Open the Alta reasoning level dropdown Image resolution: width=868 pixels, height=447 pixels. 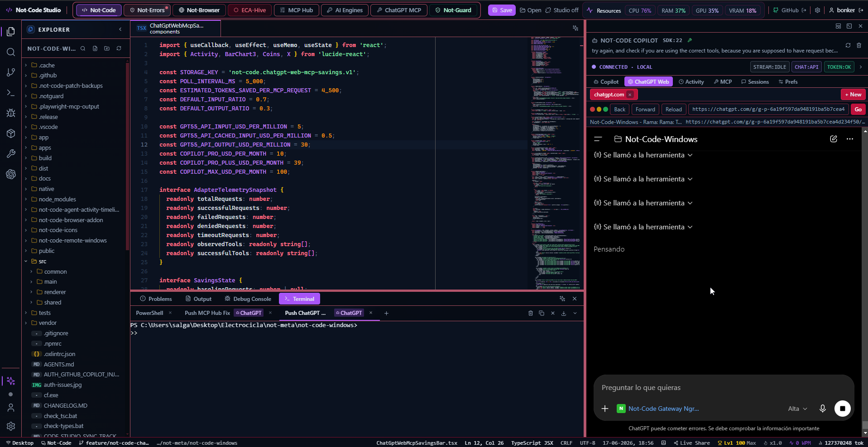click(x=797, y=409)
